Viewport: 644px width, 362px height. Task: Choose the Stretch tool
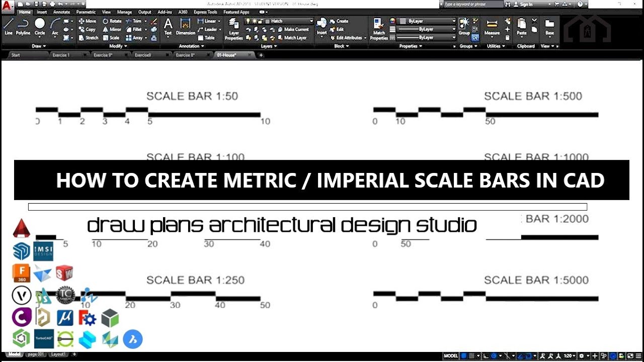(x=89, y=38)
